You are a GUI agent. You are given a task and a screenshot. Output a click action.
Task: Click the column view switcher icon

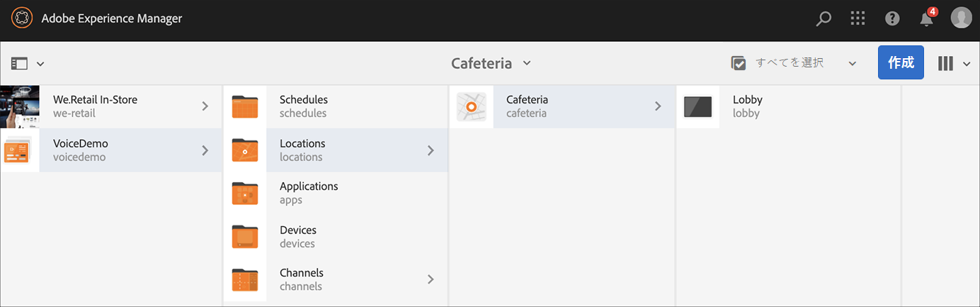(946, 64)
